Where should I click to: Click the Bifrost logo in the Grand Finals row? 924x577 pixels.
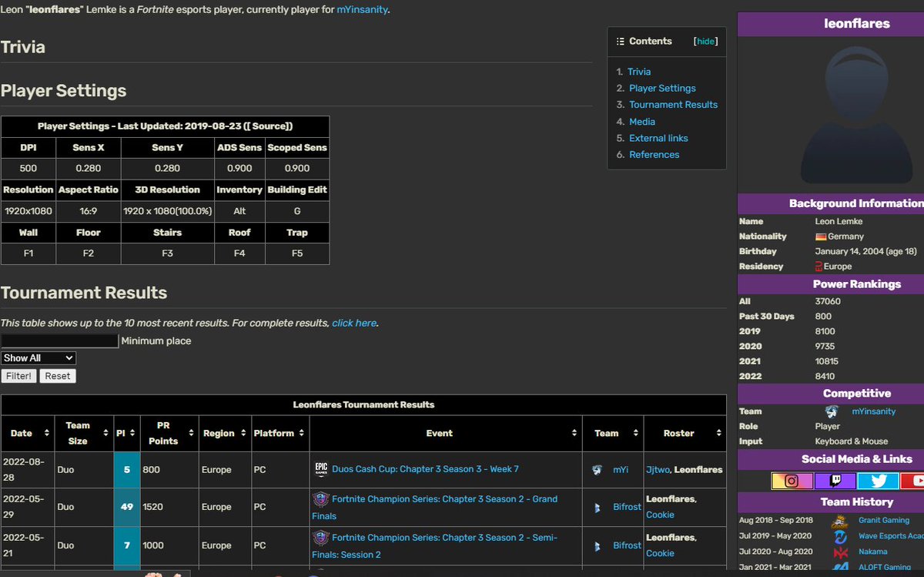pos(597,507)
